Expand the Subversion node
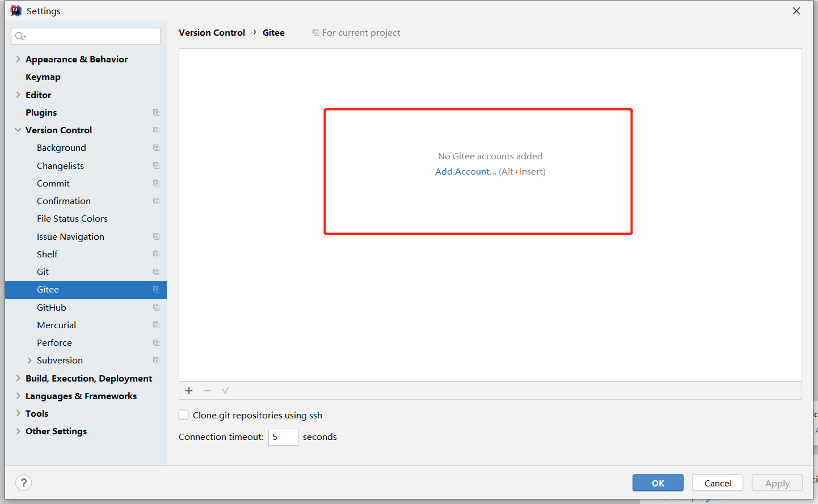 (29, 361)
